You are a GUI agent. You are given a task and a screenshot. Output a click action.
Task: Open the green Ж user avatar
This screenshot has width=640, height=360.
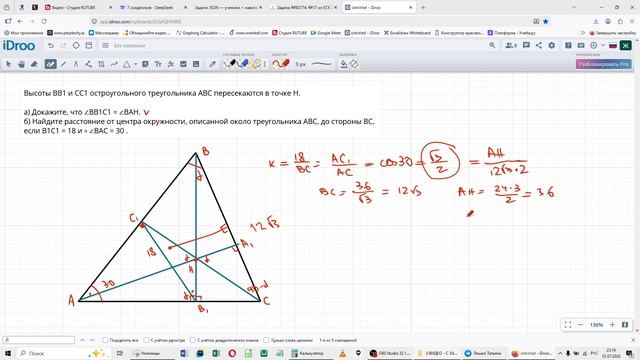pyautogui.click(x=626, y=46)
